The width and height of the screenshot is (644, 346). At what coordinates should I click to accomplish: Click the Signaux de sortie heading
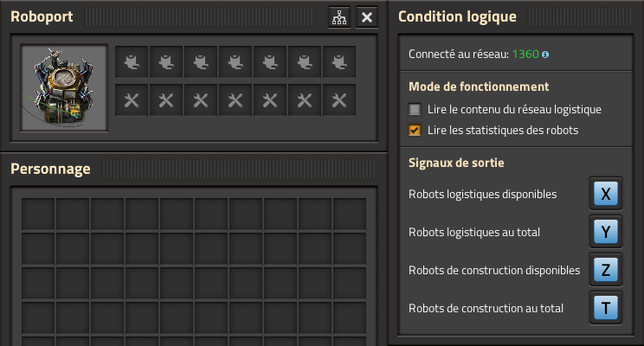[x=456, y=163]
